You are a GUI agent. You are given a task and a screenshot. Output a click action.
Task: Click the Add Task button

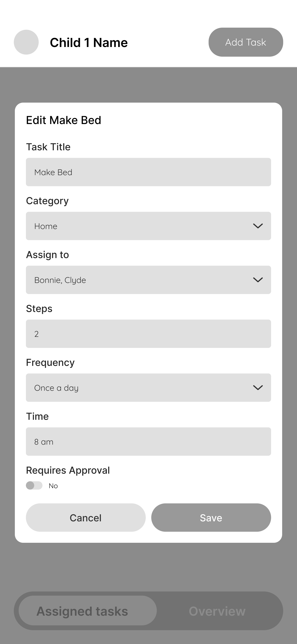click(246, 42)
